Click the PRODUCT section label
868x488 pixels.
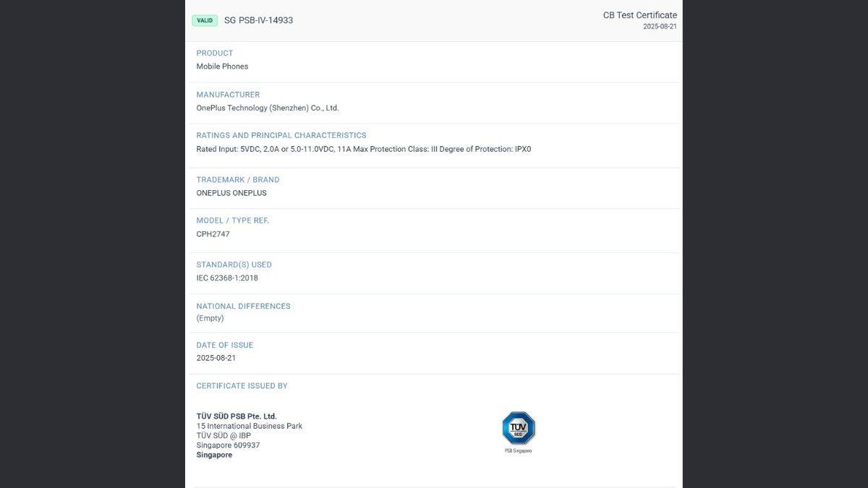[215, 53]
